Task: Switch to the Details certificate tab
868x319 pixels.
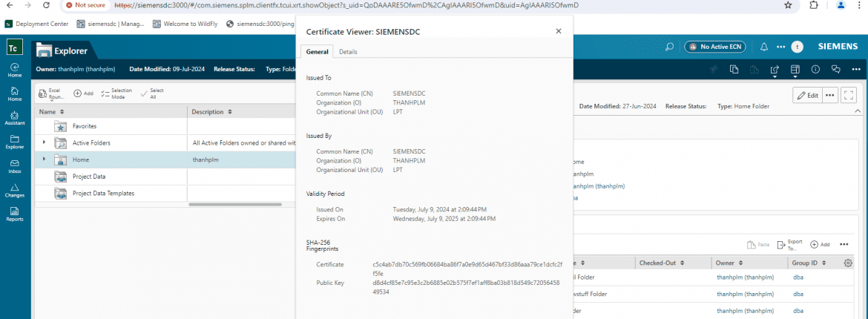Action: (348, 51)
